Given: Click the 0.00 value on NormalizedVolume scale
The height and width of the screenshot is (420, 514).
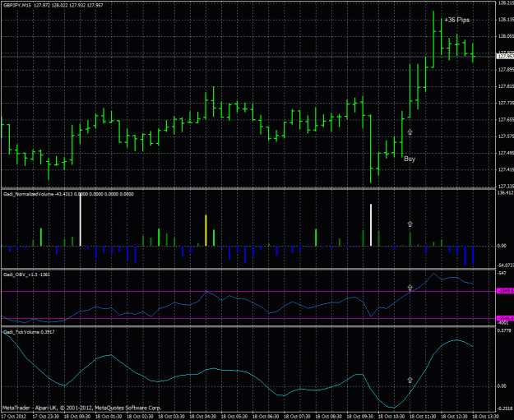Looking at the screenshot, I should click(x=502, y=246).
